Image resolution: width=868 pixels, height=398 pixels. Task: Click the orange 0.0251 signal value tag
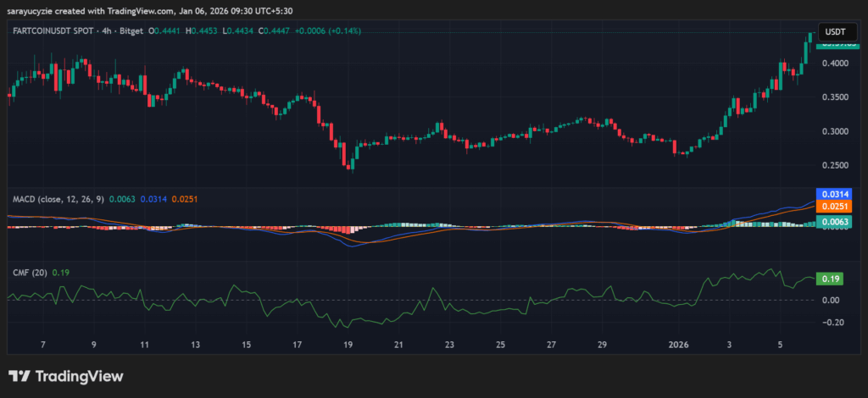831,206
